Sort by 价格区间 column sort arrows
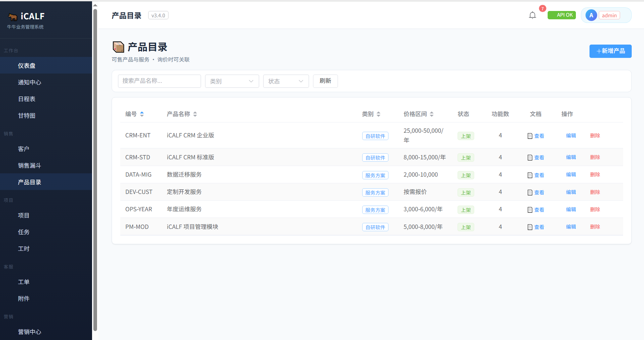 click(432, 114)
